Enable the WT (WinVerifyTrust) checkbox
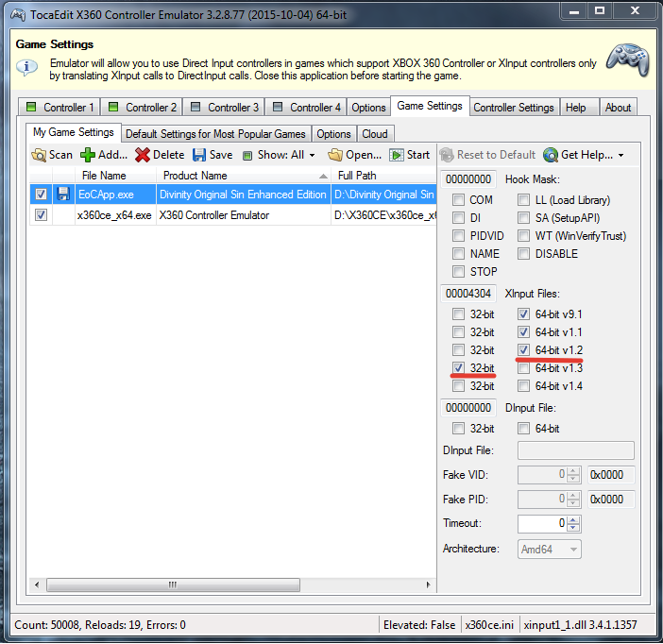This screenshot has height=644, width=663. click(523, 235)
